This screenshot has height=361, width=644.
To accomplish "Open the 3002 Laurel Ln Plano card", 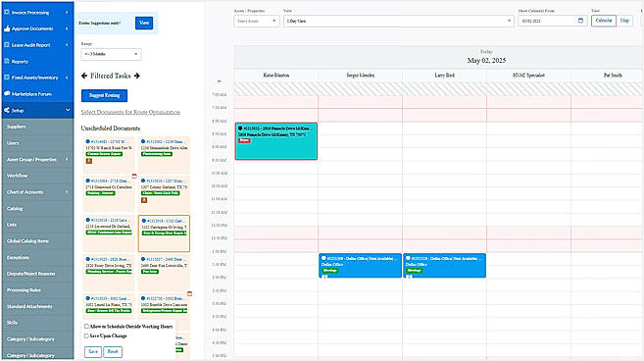I will pyautogui.click(x=109, y=306).
